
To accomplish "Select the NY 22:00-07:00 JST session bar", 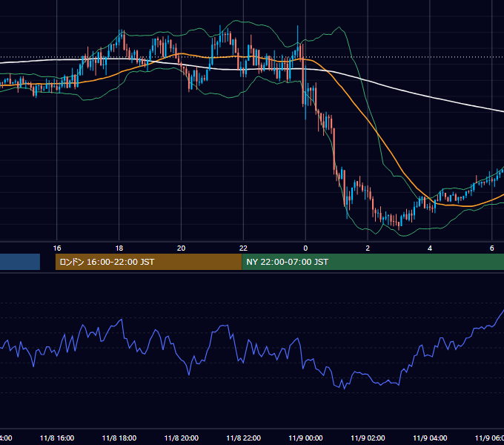I will tap(373, 262).
